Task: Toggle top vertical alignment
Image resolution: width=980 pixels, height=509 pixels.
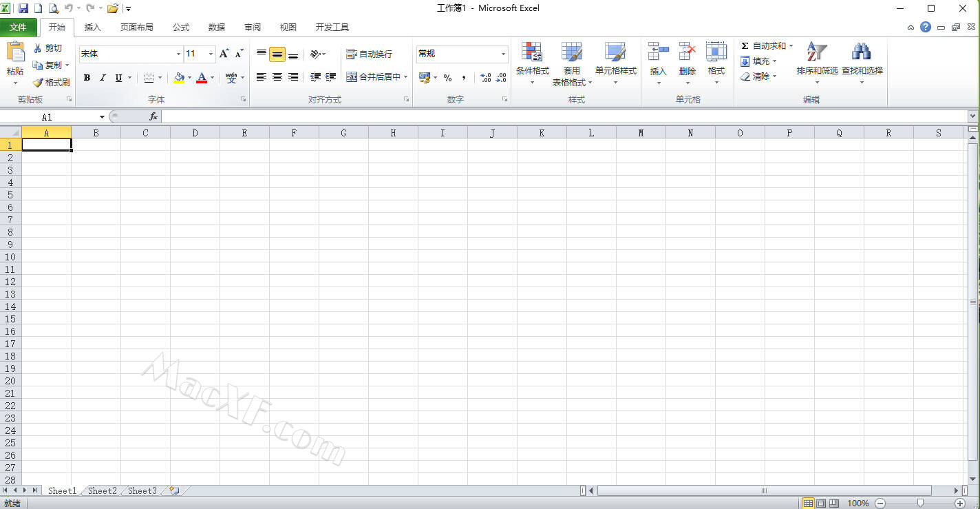Action: pyautogui.click(x=262, y=54)
